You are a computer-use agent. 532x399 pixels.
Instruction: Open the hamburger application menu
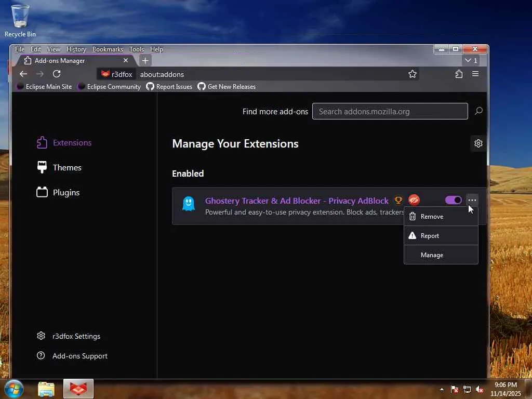tap(475, 74)
